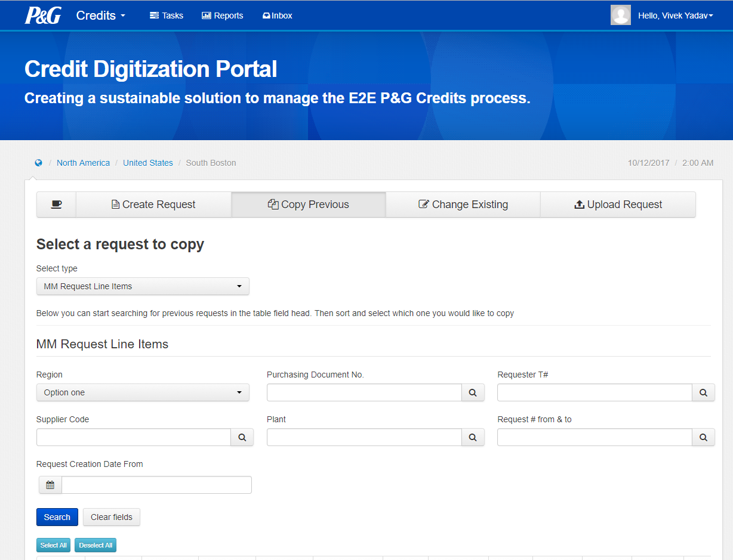Click the Credit Digitization Portal heading

click(151, 69)
